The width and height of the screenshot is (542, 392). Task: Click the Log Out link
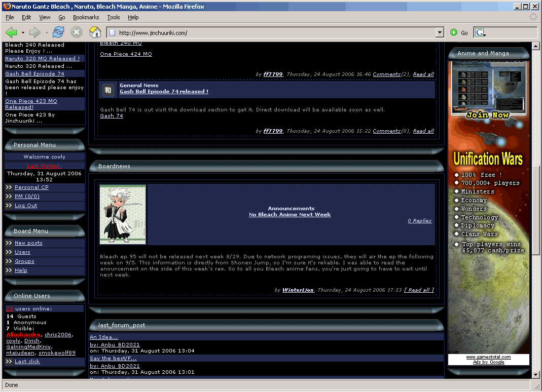pyautogui.click(x=26, y=206)
